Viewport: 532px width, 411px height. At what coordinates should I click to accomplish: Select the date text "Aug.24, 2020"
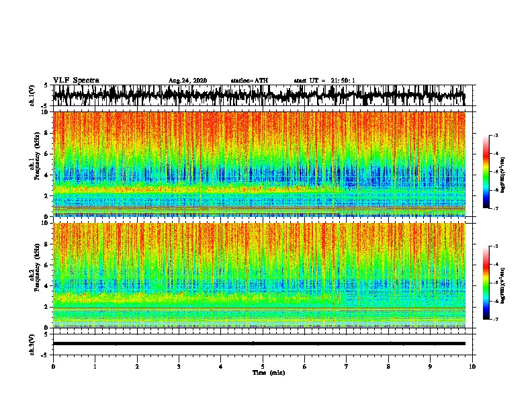187,81
